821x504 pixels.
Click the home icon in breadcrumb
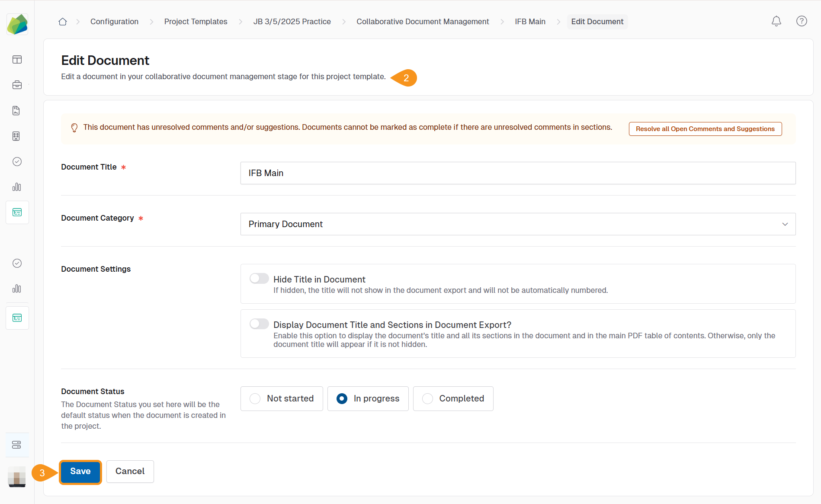pyautogui.click(x=63, y=22)
